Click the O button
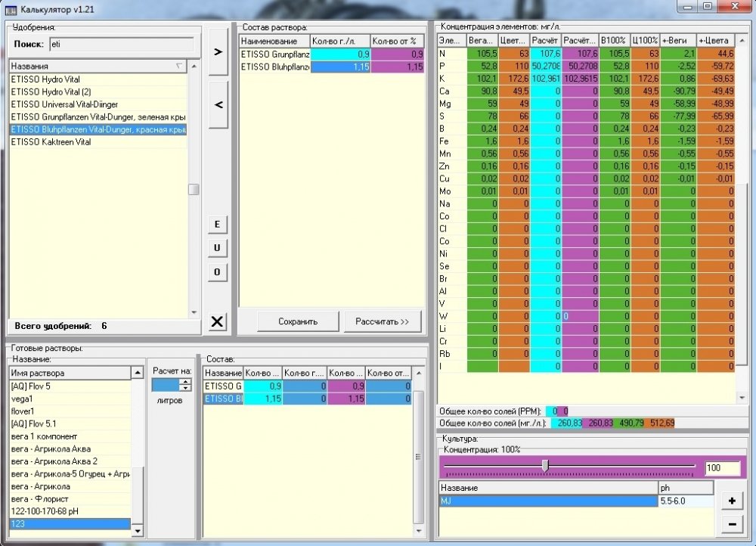Screen dimensions: 756x546 [x=217, y=272]
